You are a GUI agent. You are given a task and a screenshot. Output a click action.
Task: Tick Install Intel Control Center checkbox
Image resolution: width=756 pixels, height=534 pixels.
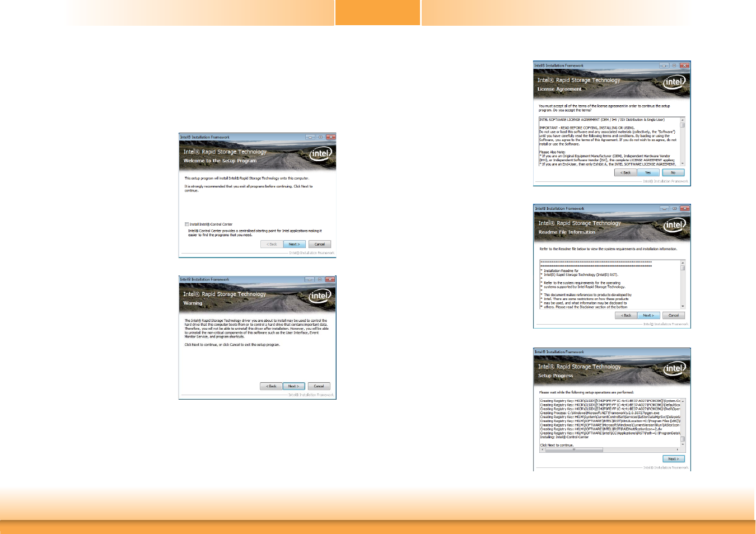pyautogui.click(x=186, y=224)
